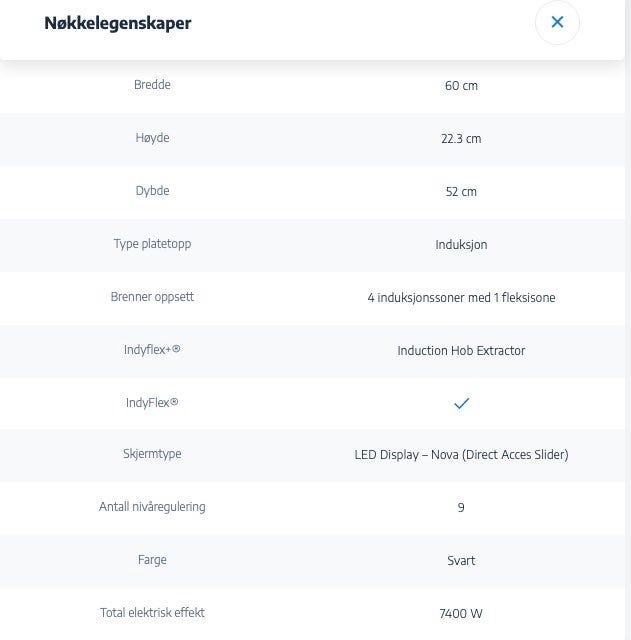Select the Svart colour value

(461, 561)
